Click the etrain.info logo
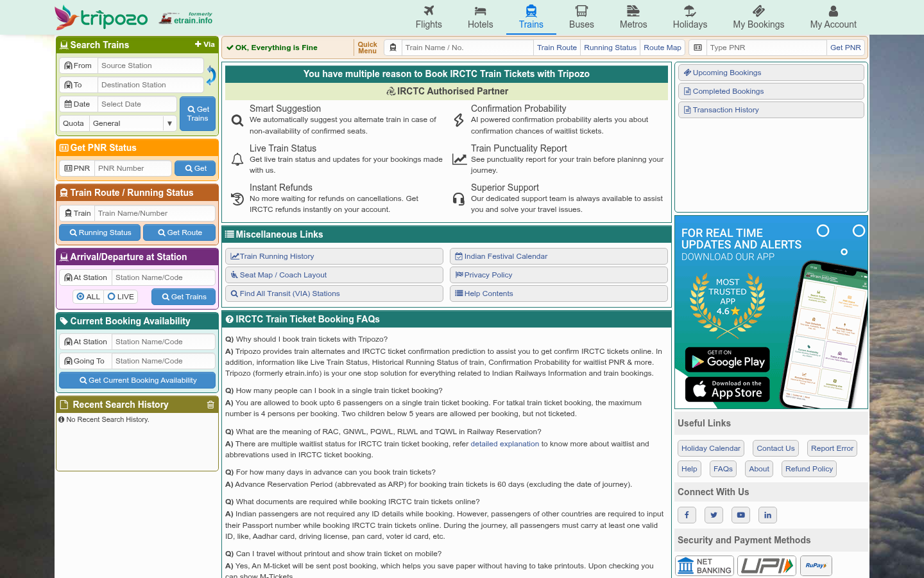924x578 pixels. coord(186,18)
